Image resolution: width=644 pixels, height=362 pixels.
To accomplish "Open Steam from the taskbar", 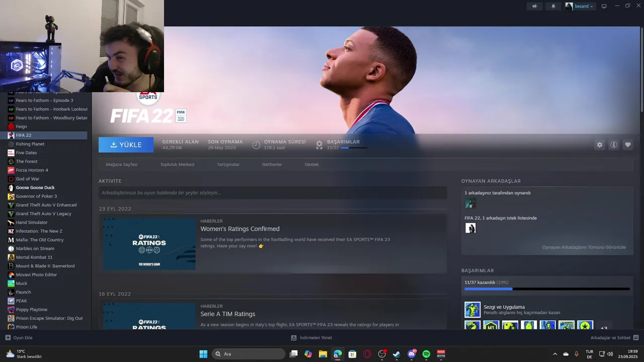I will (x=396, y=354).
